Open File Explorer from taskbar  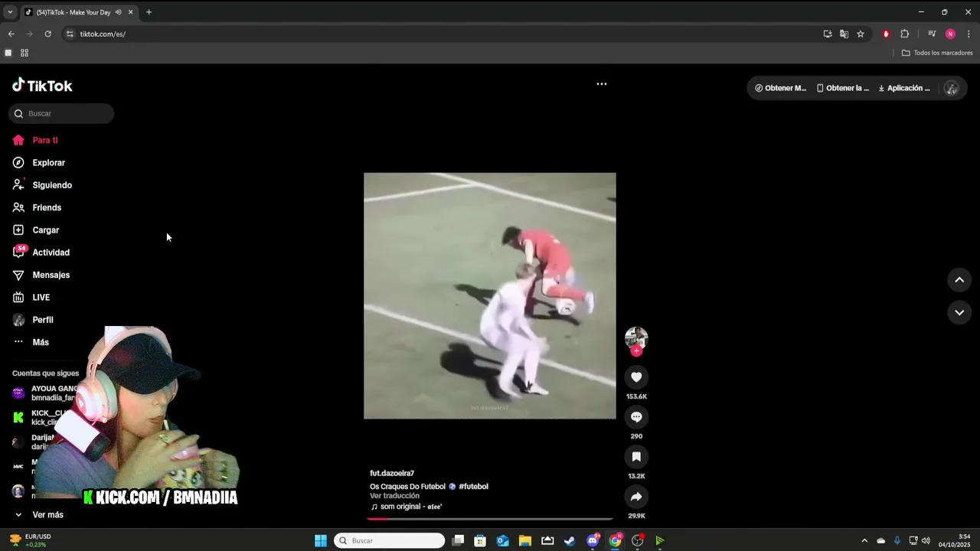pyautogui.click(x=525, y=540)
